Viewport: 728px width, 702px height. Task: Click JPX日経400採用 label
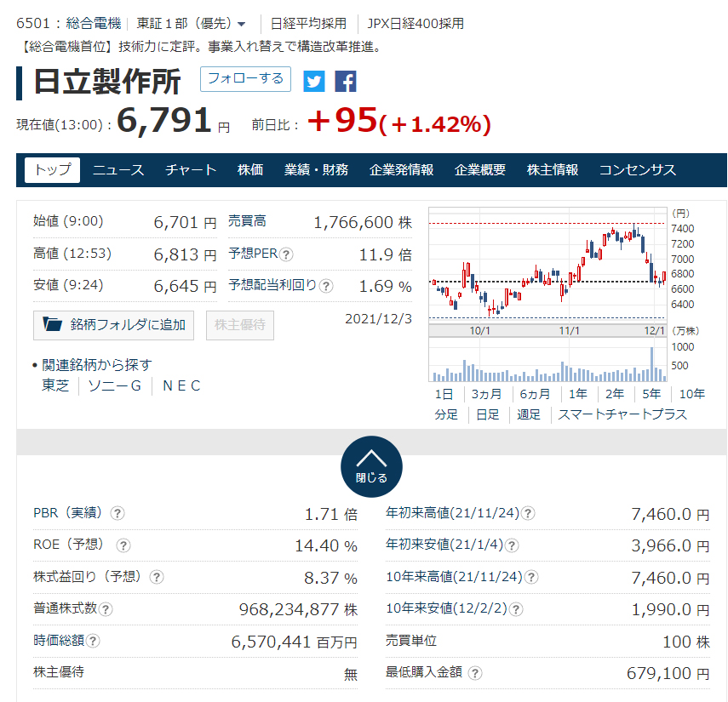click(x=416, y=23)
